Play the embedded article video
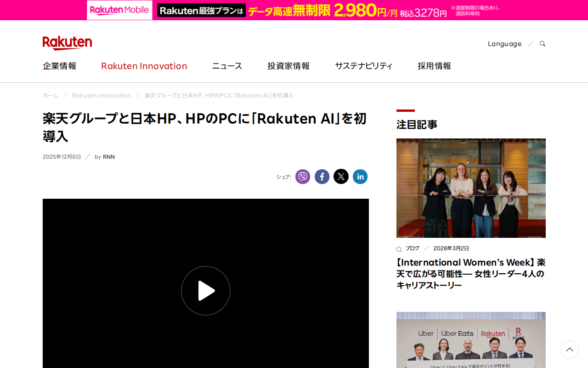Screen dimensions: 588x368 (206, 290)
